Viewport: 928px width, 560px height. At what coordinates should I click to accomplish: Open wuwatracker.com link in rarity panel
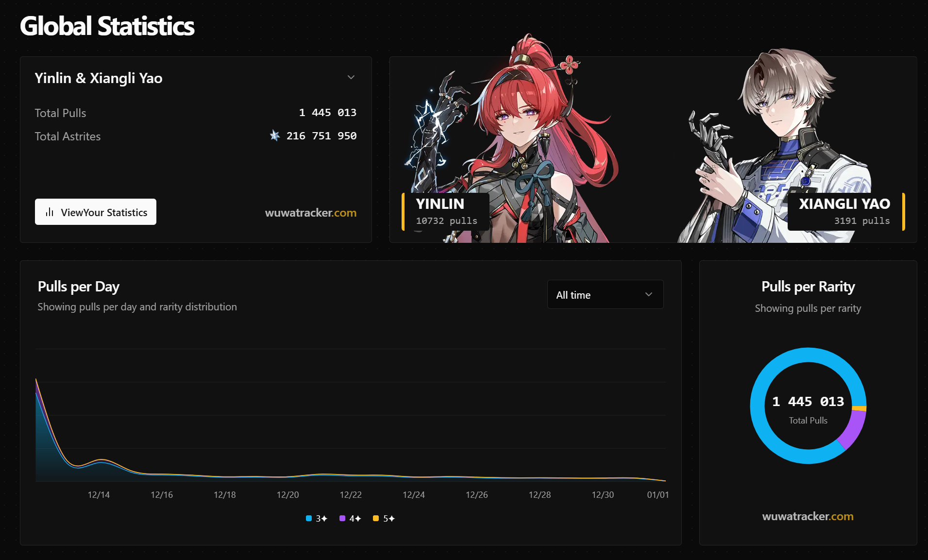[808, 516]
